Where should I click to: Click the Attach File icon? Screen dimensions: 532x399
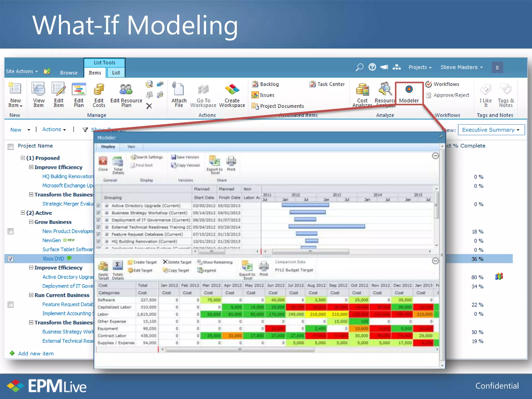(x=178, y=89)
